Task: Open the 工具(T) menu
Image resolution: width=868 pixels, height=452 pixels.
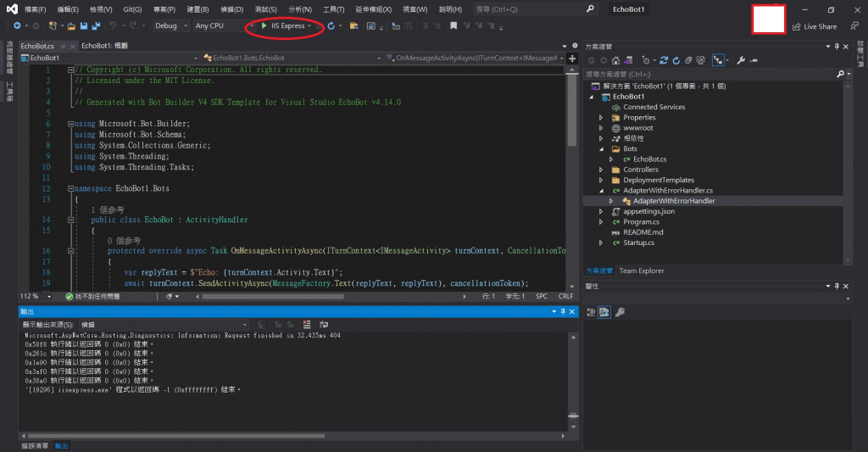Action: pos(333,9)
